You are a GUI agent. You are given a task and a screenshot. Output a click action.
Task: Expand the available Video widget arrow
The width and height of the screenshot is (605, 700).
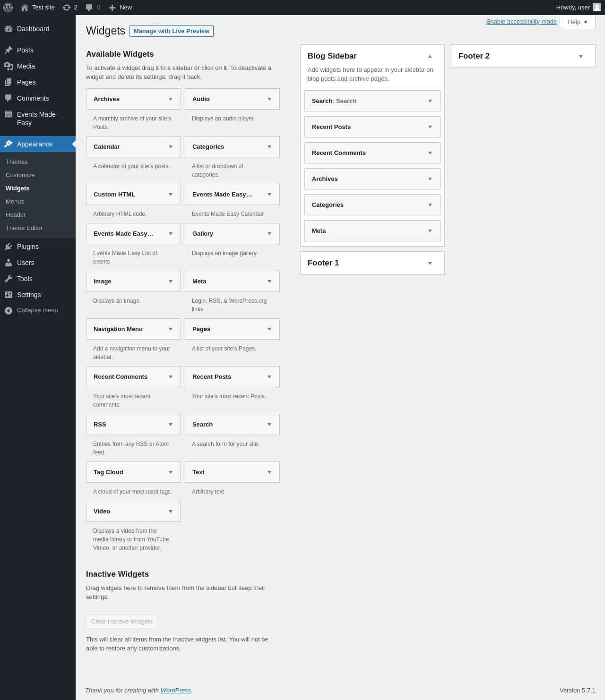tap(171, 512)
